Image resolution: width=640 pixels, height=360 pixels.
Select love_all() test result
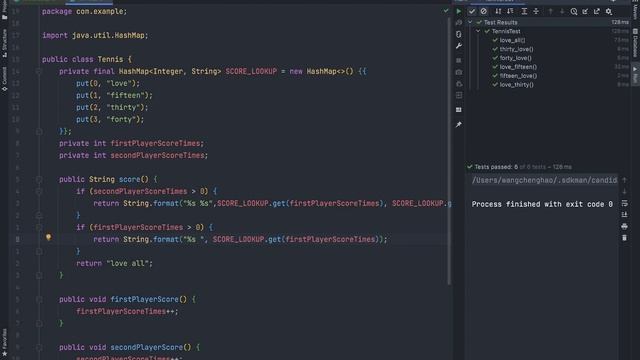pos(512,40)
